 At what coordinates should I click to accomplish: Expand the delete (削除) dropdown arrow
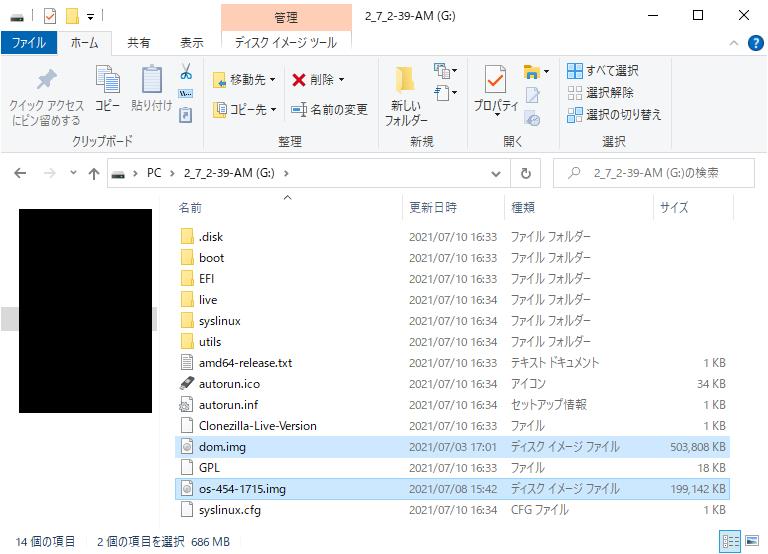click(341, 79)
